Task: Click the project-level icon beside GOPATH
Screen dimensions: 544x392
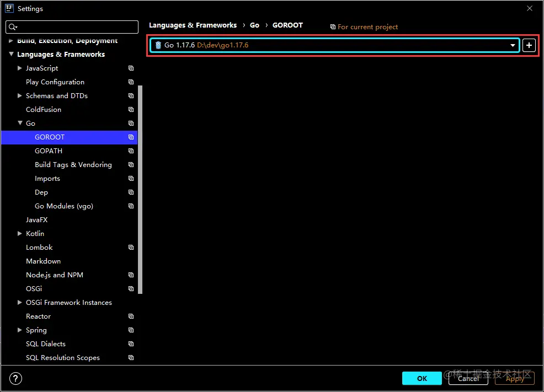Action: (x=131, y=151)
